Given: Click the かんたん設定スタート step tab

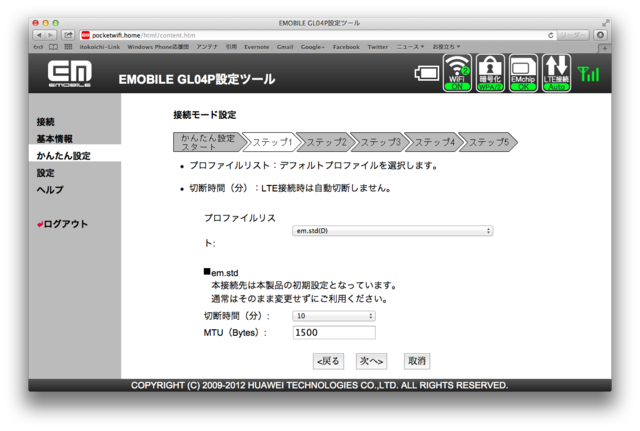Looking at the screenshot, I should (209, 142).
